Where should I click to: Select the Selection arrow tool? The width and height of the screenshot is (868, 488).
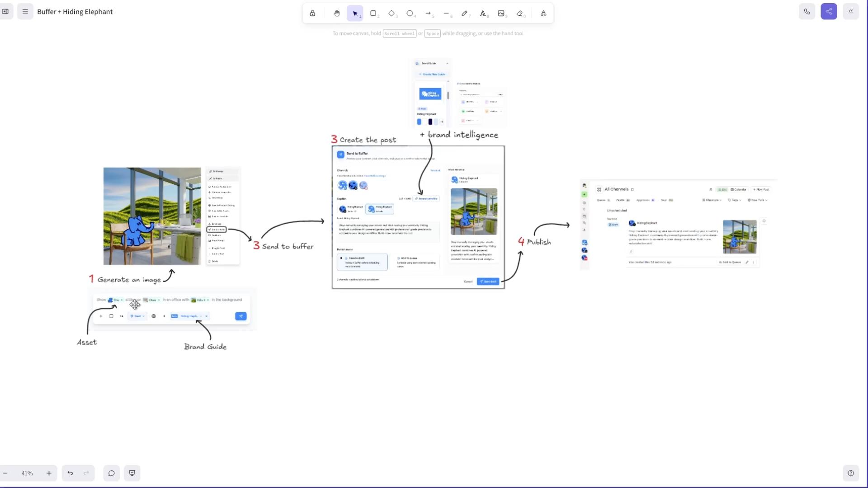[355, 14]
